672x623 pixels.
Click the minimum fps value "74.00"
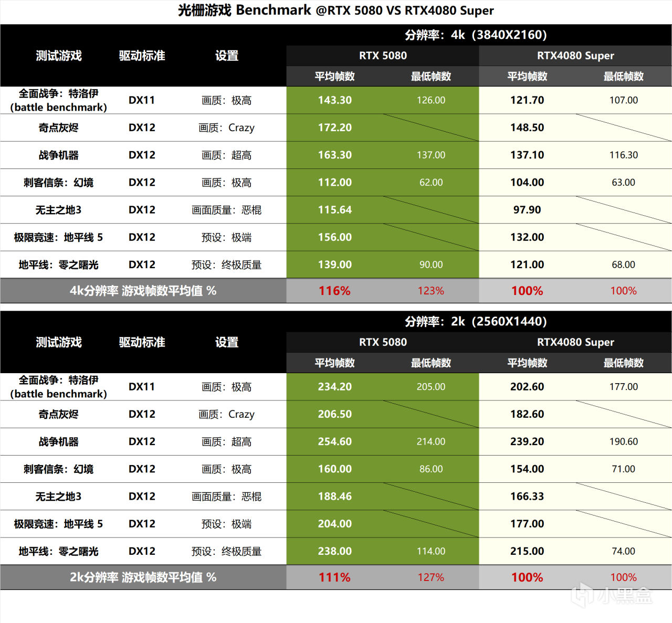(624, 551)
